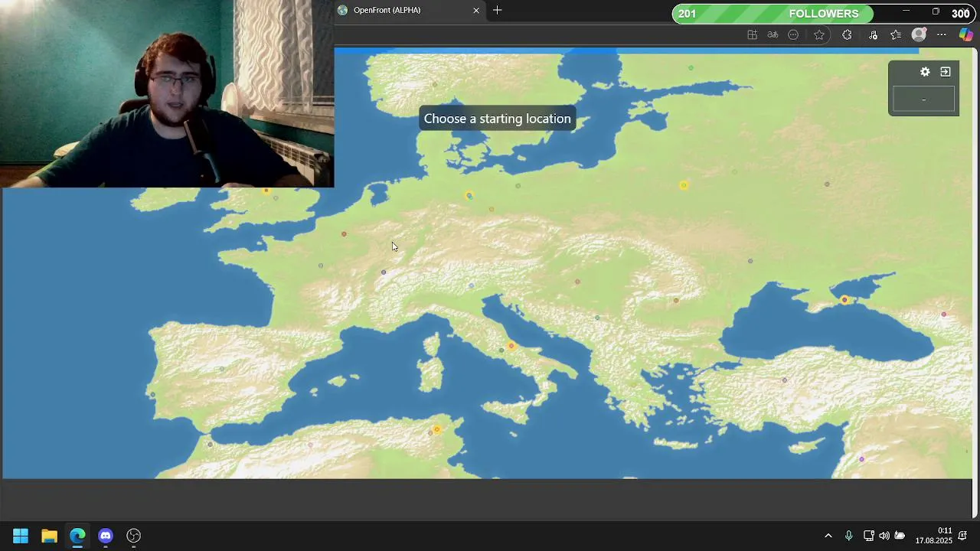The height and width of the screenshot is (551, 980).
Task: Add this page to favorites star
Action: point(819,34)
